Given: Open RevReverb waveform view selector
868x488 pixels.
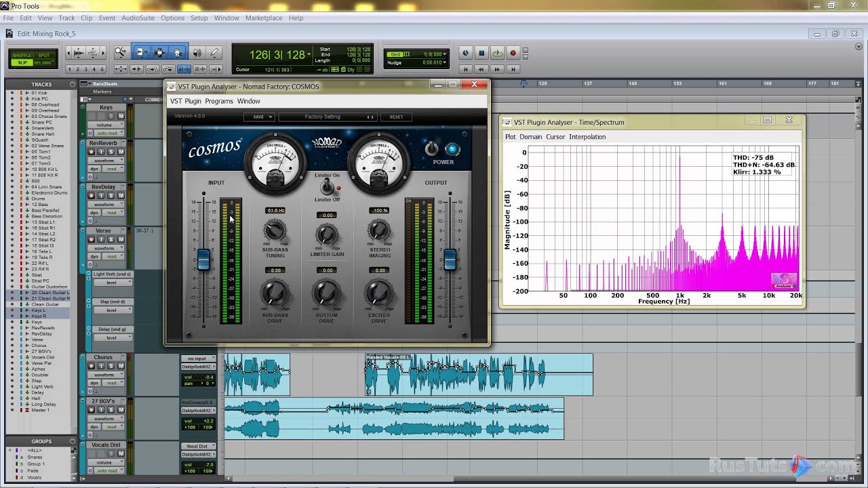Looking at the screenshot, I should (106, 161).
